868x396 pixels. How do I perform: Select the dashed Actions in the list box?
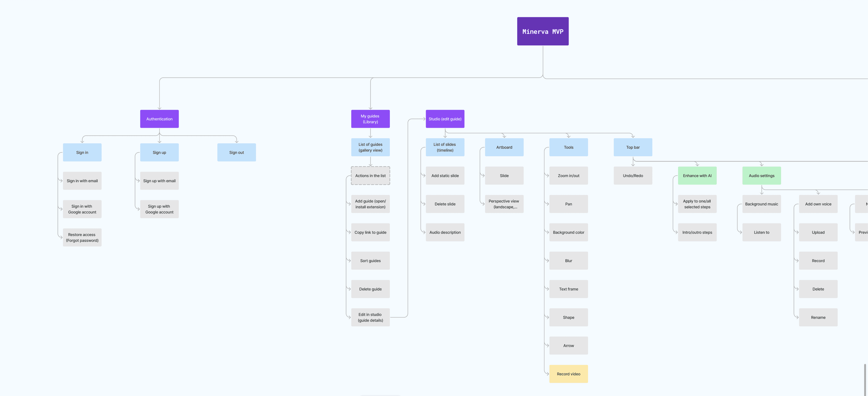coord(370,175)
